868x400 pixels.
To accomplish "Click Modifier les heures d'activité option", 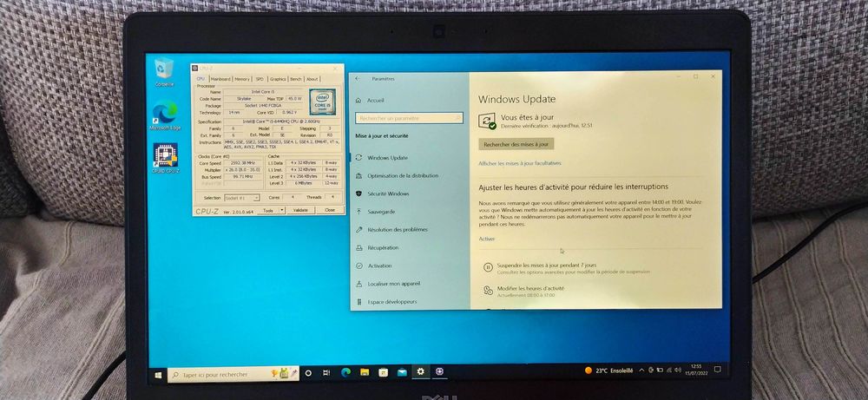I will [x=530, y=288].
